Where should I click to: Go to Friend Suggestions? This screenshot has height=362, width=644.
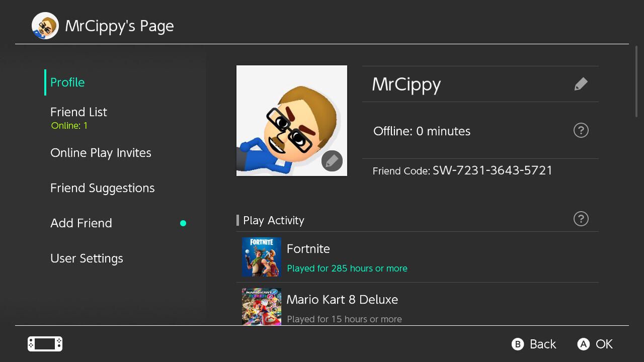click(x=102, y=188)
